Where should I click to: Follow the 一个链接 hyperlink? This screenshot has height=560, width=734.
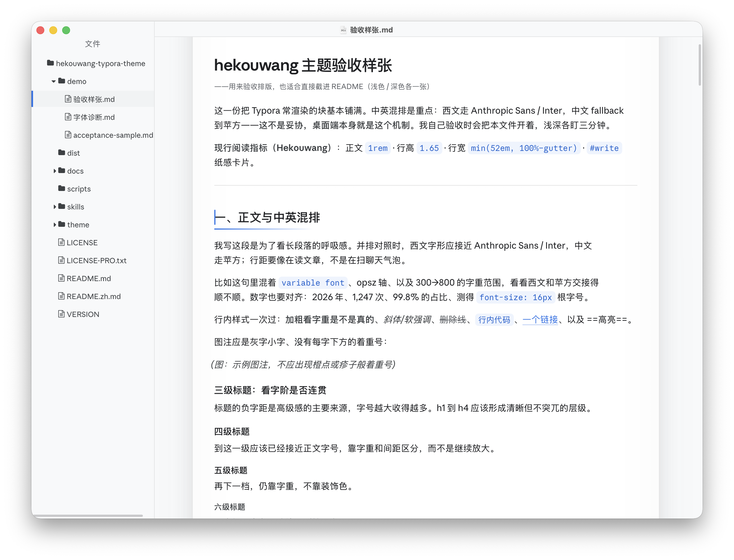pyautogui.click(x=540, y=320)
